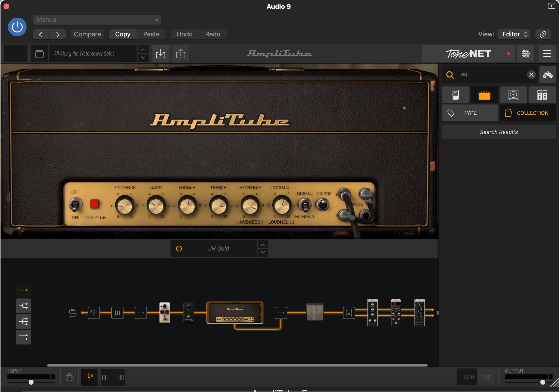Select the amplifier gear category

coord(484,95)
